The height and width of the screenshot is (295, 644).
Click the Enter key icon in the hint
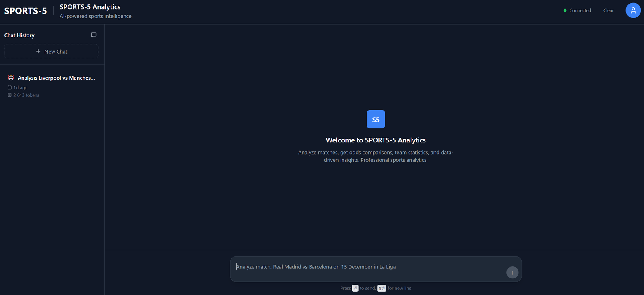(355, 288)
